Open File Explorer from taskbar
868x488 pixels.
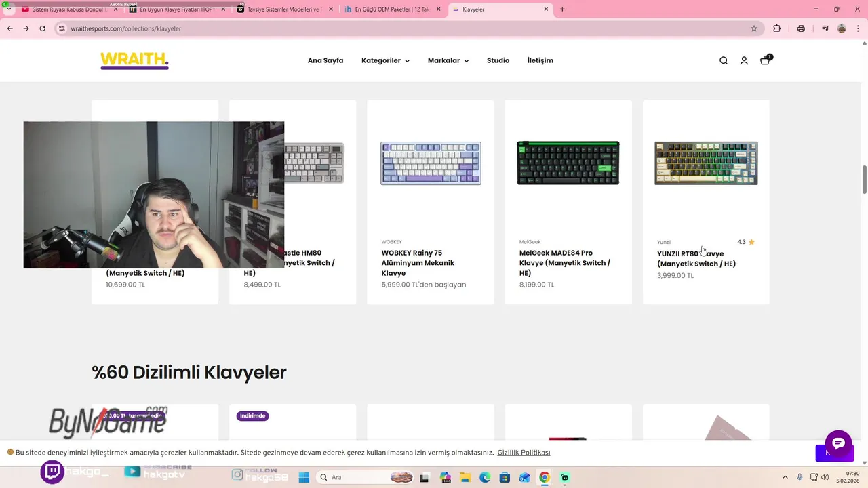point(465,477)
